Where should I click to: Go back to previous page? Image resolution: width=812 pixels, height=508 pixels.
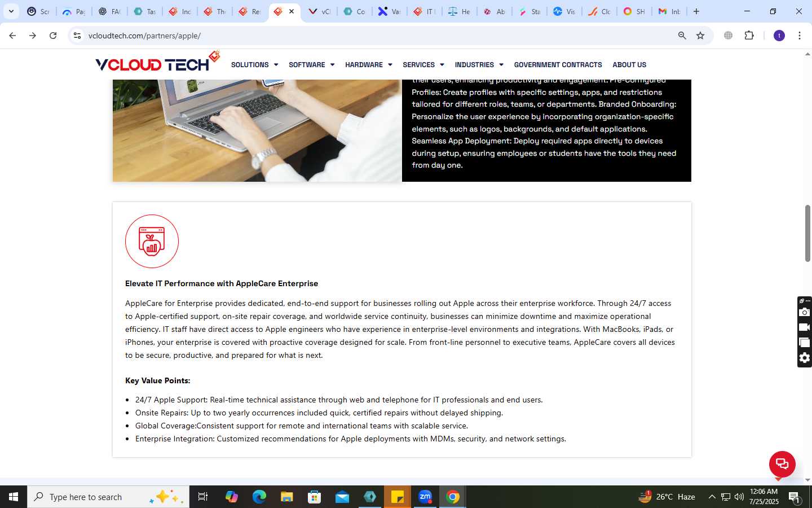click(12, 36)
